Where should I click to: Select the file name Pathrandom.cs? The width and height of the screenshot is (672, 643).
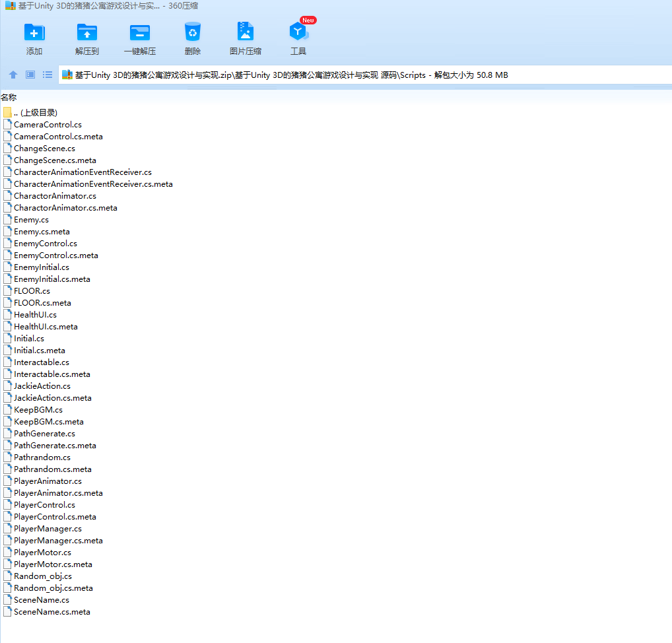[42, 457]
